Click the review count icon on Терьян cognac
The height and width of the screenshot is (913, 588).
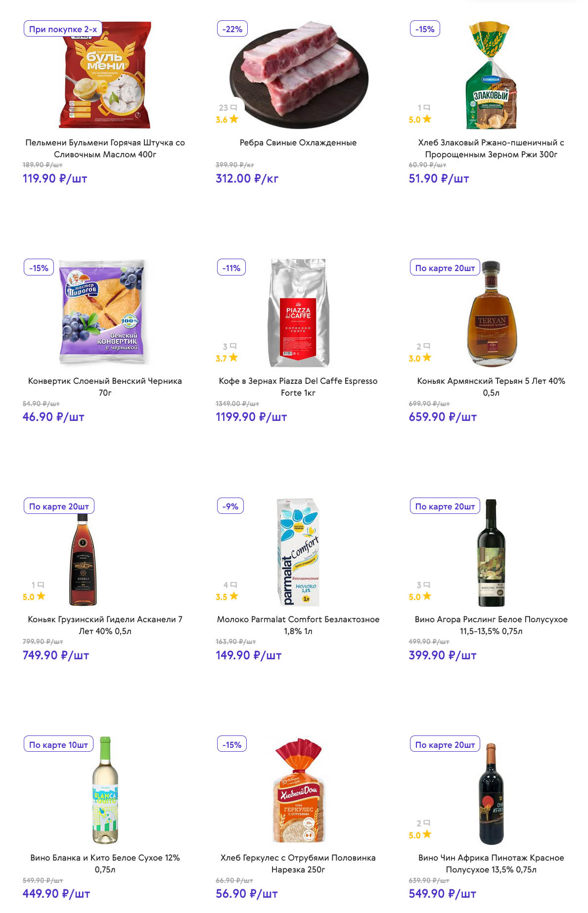(427, 346)
